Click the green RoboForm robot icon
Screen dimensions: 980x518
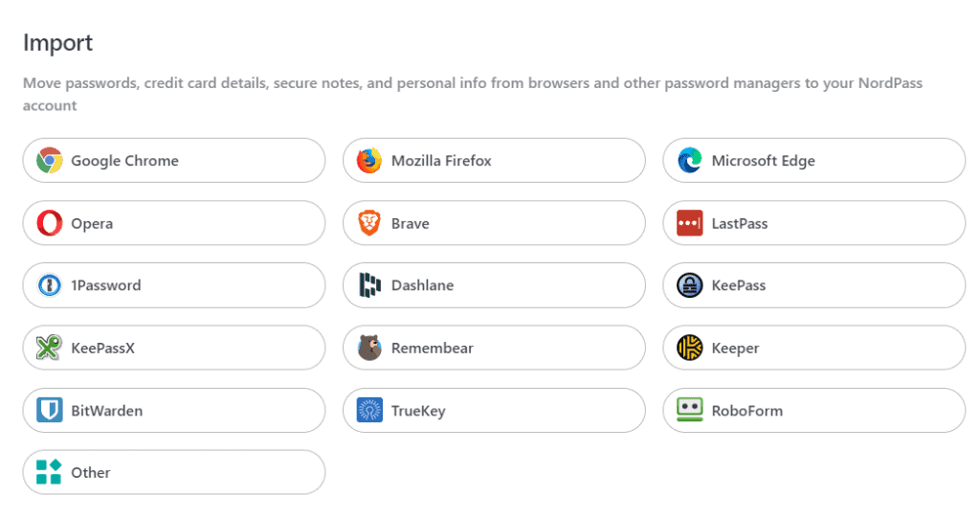coord(690,410)
